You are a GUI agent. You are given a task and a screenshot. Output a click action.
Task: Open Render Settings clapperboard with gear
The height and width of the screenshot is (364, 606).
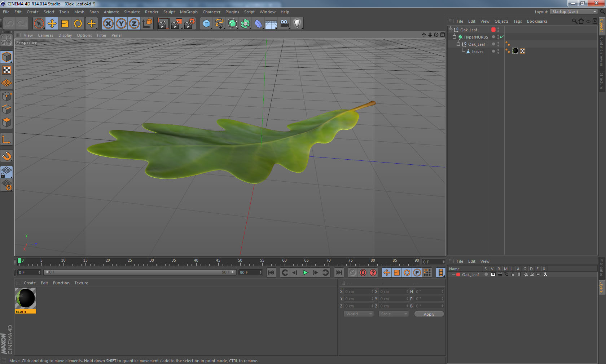click(189, 24)
